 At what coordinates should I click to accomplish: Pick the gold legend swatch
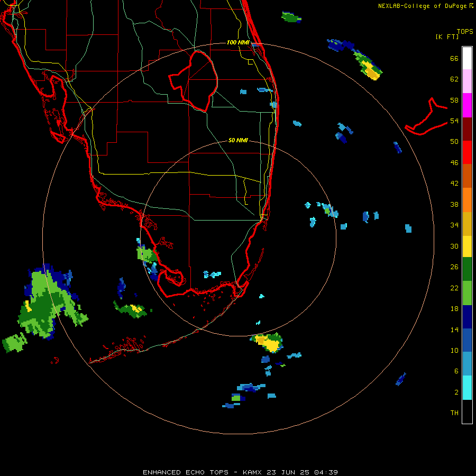pos(467,224)
